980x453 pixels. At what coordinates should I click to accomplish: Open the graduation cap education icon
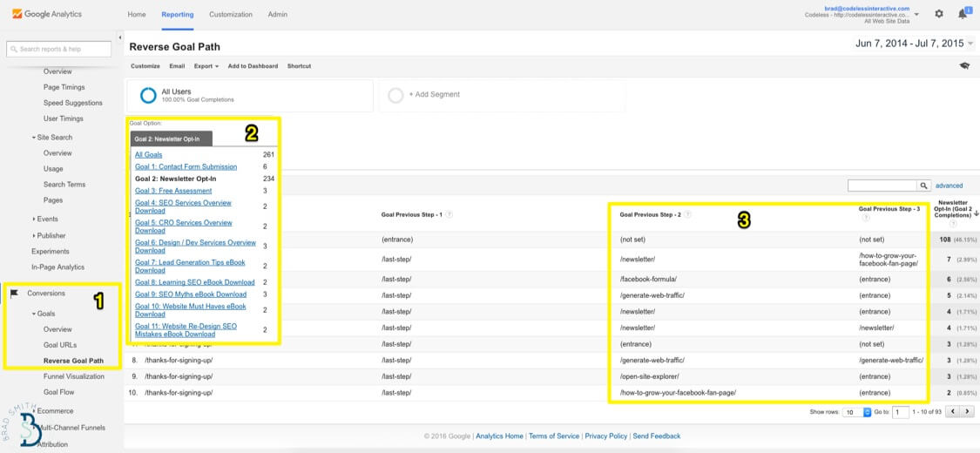(x=964, y=65)
